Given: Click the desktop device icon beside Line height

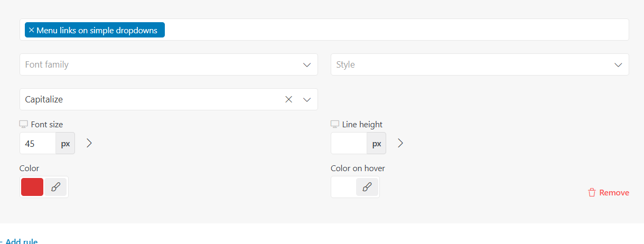Looking at the screenshot, I should click(334, 124).
